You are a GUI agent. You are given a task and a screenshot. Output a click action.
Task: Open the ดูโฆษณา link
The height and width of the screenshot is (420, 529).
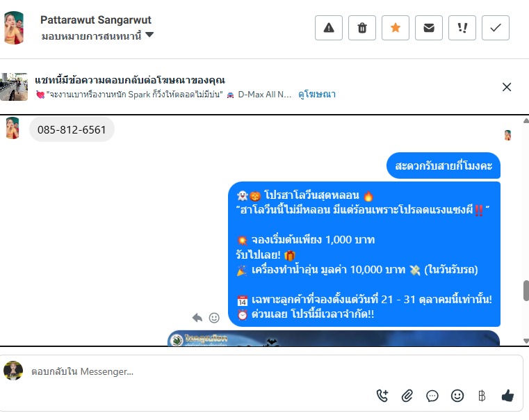pos(317,94)
